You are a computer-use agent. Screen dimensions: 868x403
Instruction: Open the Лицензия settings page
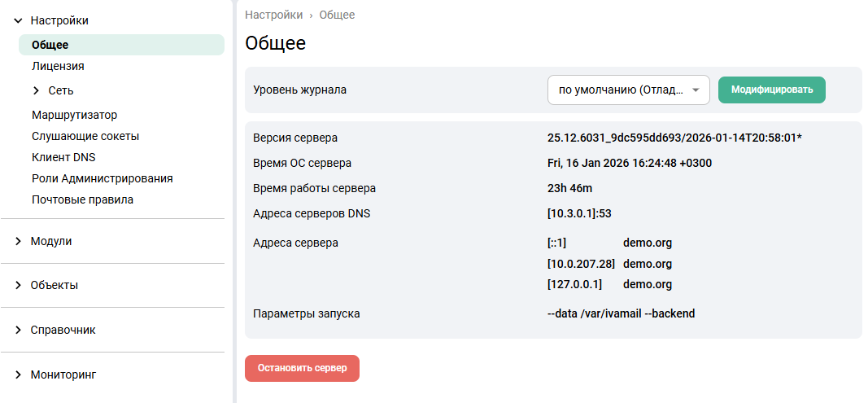pos(58,66)
